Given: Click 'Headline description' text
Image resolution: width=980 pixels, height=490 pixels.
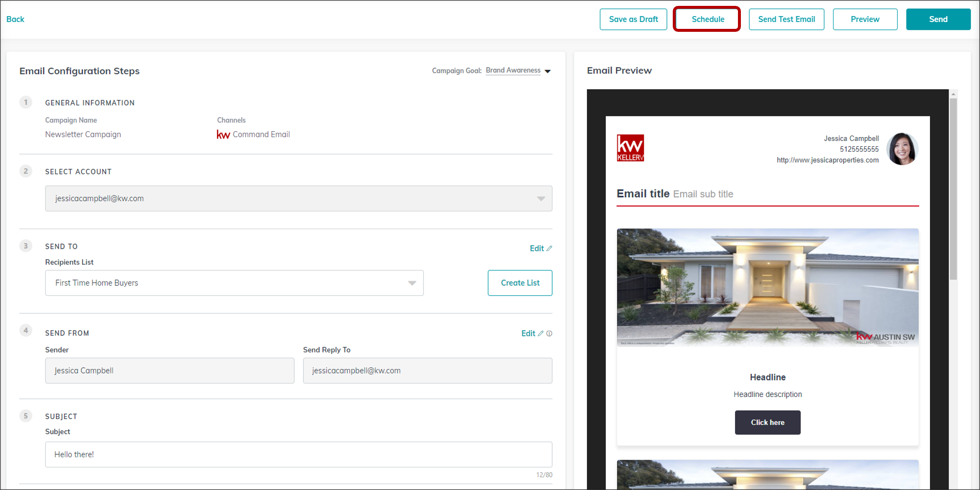Looking at the screenshot, I should (767, 395).
